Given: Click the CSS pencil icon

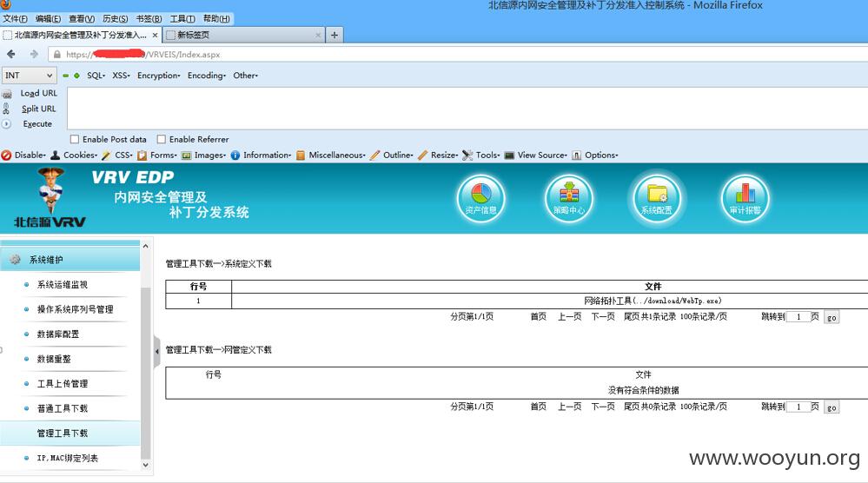Looking at the screenshot, I should point(106,155).
